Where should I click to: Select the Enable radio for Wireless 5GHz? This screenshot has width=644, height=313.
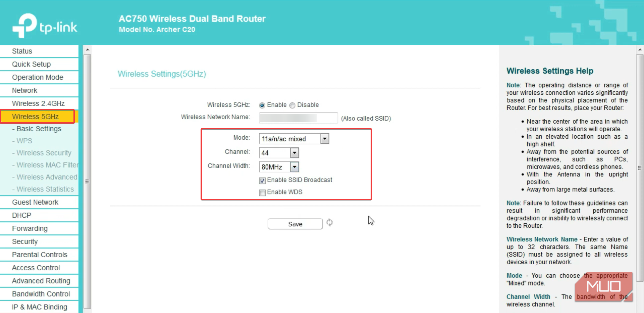(262, 105)
